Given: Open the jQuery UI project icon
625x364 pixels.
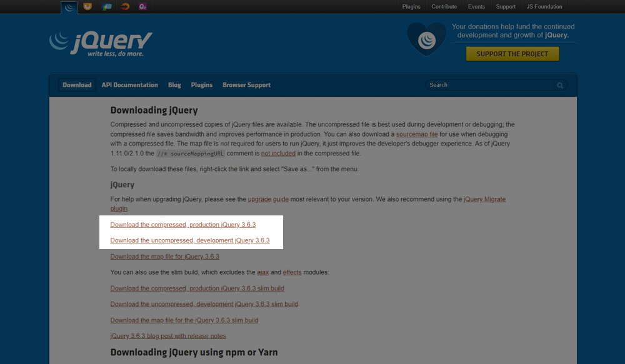Looking at the screenshot, I should (x=87, y=6).
